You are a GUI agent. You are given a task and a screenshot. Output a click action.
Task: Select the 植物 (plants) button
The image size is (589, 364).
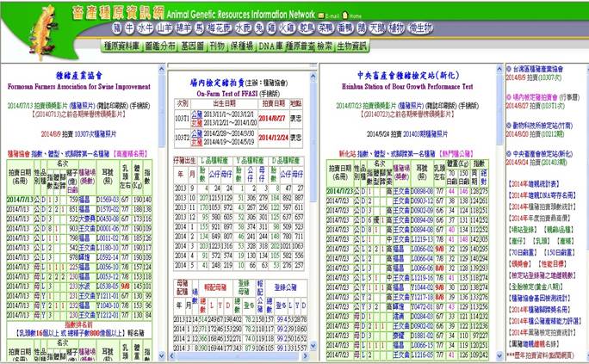[397, 28]
